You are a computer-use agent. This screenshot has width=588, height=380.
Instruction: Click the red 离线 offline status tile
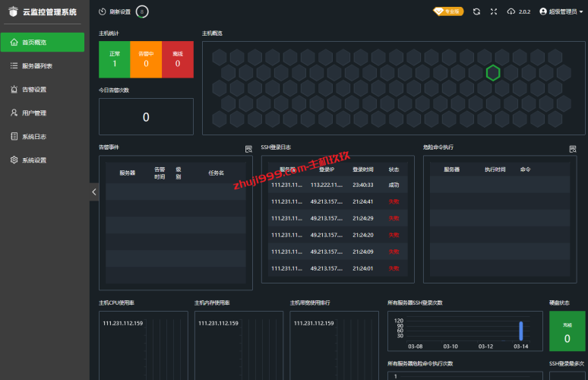[178, 59]
